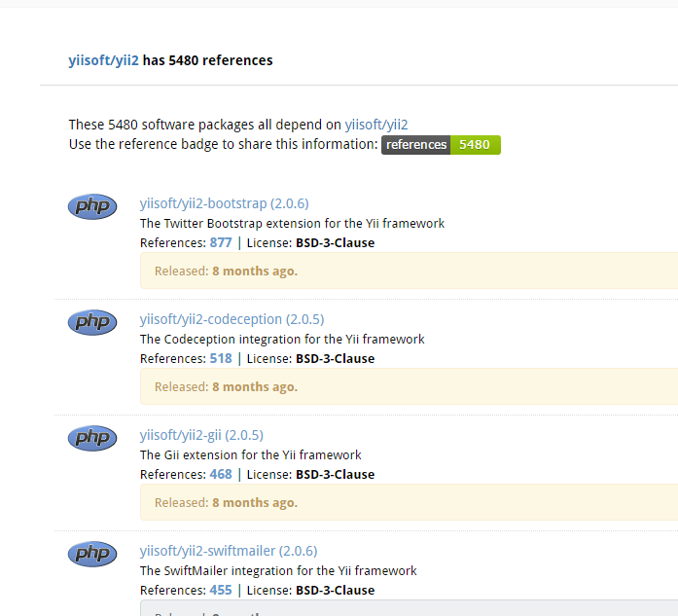Click PHP logo beside yiisoft/yii2-codeception
Viewport: 678px width, 616px height.
pyautogui.click(x=92, y=322)
